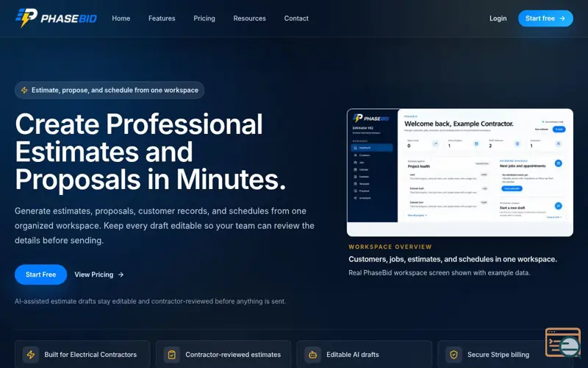
Task: Click the "Next jobs and appointments" heading in preview
Action: click(523, 166)
